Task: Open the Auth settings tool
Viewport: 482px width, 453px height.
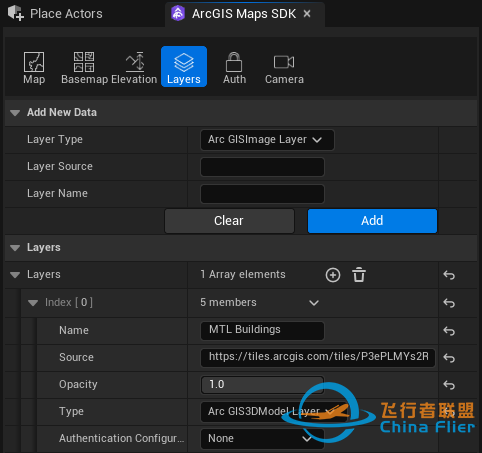Action: click(234, 68)
